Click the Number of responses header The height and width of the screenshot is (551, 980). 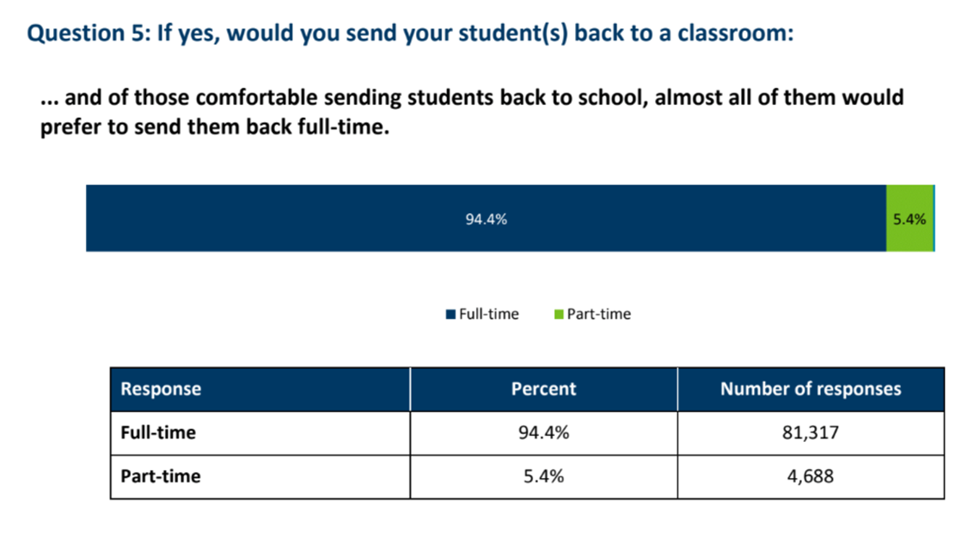[x=811, y=389]
